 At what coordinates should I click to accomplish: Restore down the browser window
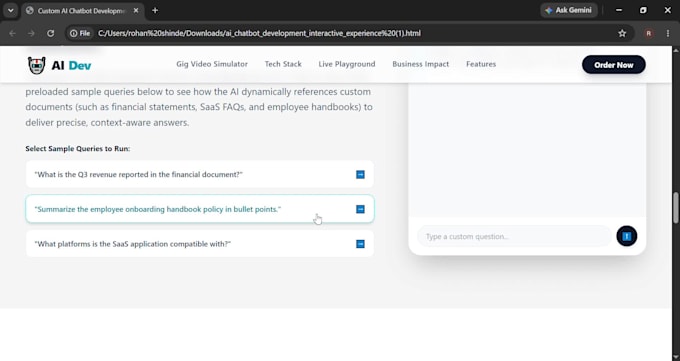(x=643, y=10)
